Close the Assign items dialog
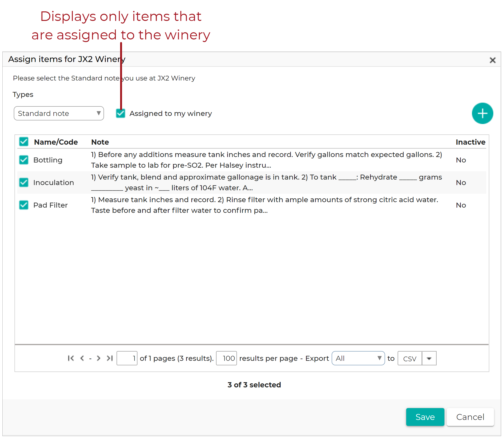 click(493, 60)
